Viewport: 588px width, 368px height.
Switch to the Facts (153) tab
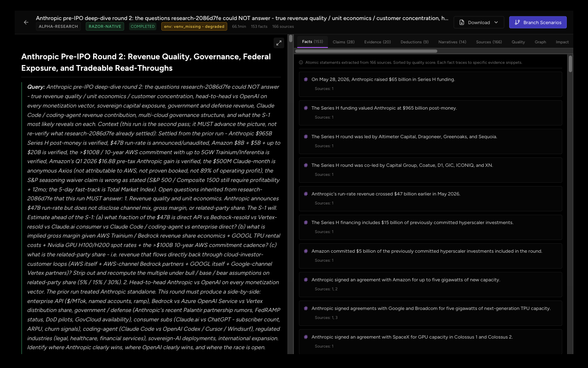point(312,42)
